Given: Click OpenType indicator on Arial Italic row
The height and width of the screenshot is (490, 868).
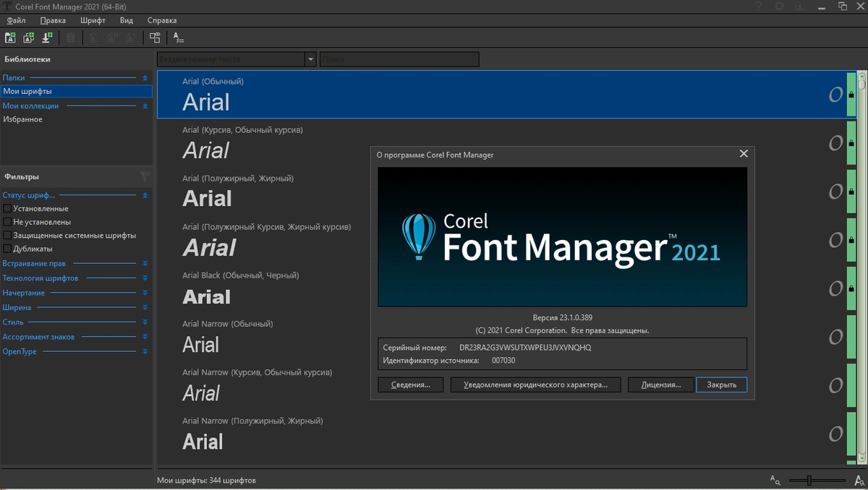Looking at the screenshot, I should click(835, 143).
